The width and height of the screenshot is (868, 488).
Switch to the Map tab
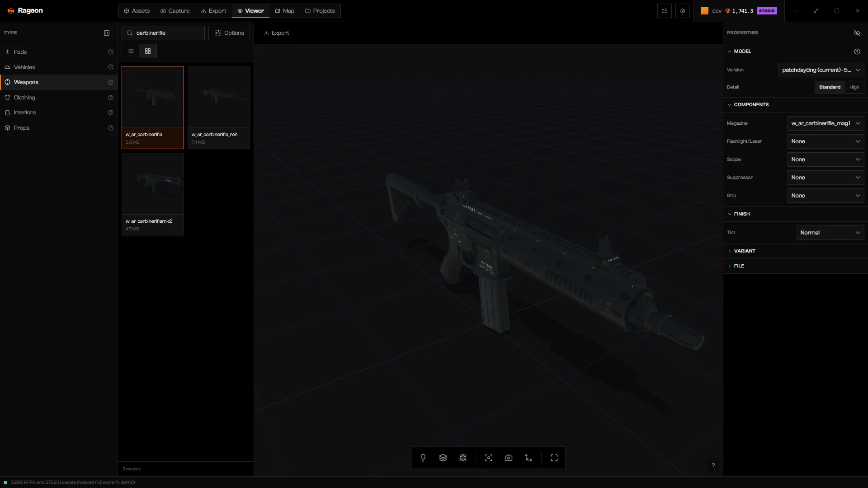point(285,11)
